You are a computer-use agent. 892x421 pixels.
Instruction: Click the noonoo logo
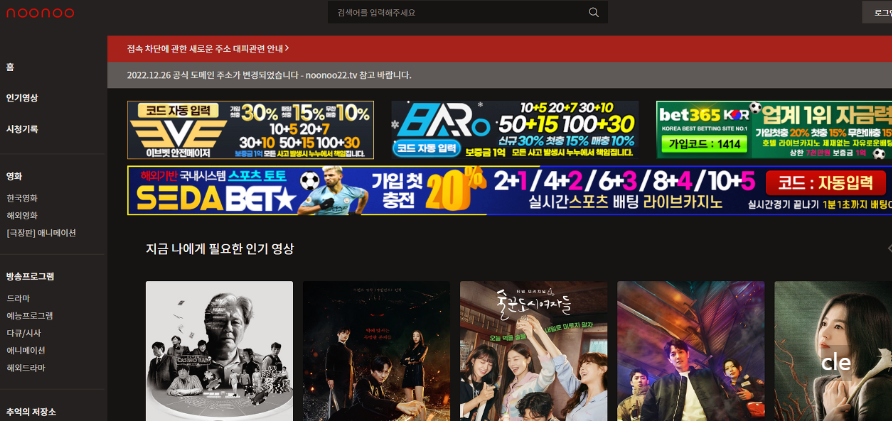(40, 13)
